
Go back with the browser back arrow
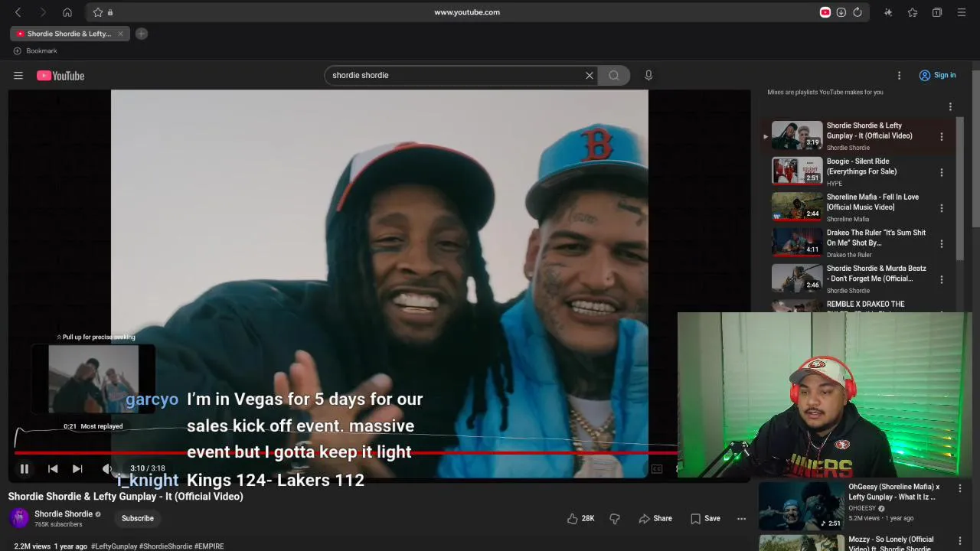click(18, 12)
